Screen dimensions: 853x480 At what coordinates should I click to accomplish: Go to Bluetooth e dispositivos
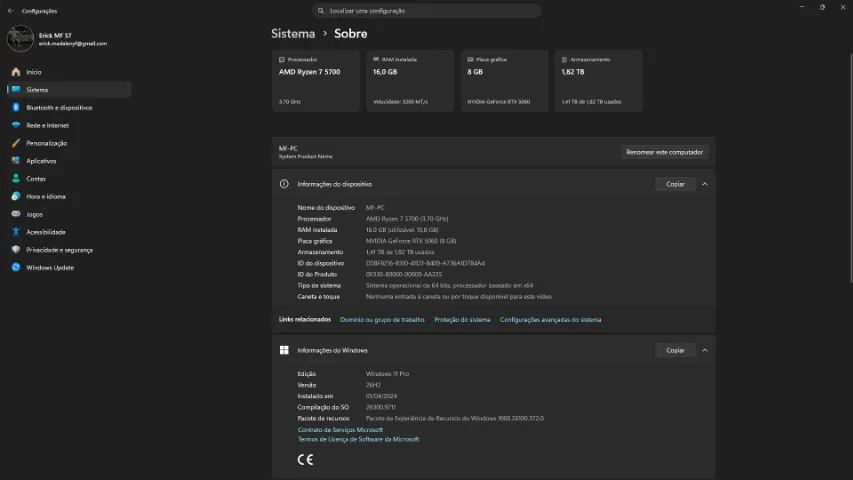point(69,107)
